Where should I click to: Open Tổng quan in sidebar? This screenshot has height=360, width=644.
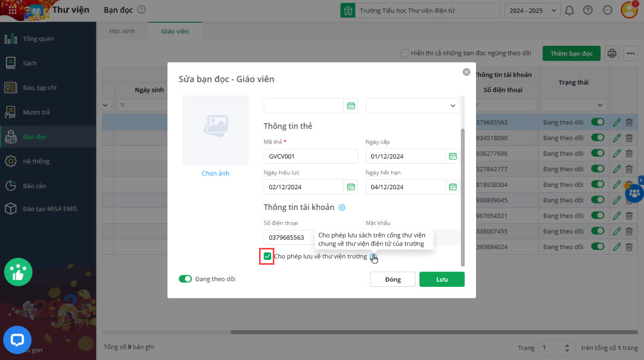[48, 38]
